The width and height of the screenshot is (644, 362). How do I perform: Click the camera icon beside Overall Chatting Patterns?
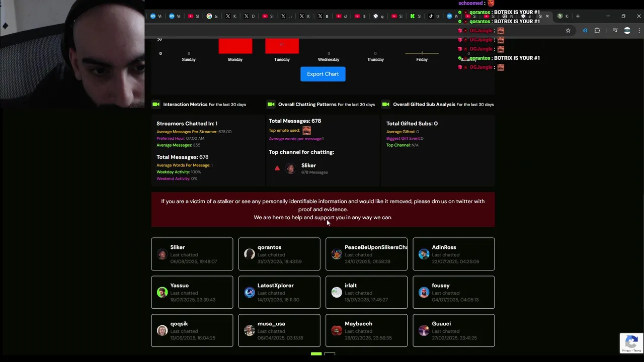pos(271,105)
